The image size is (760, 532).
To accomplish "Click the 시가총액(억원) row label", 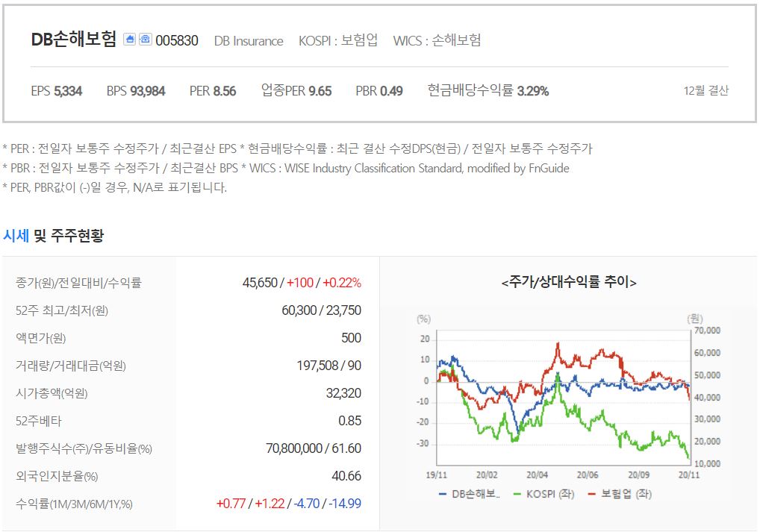I will click(52, 393).
